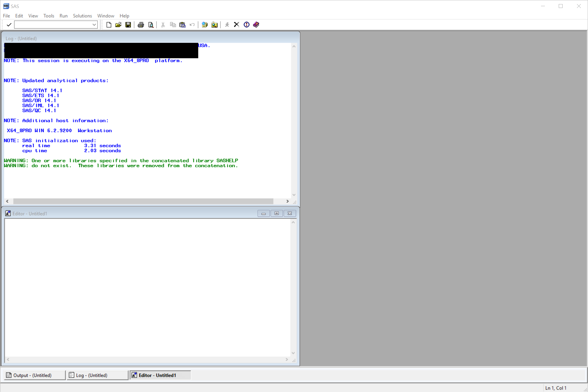Click the command bar check mark

tap(9, 25)
